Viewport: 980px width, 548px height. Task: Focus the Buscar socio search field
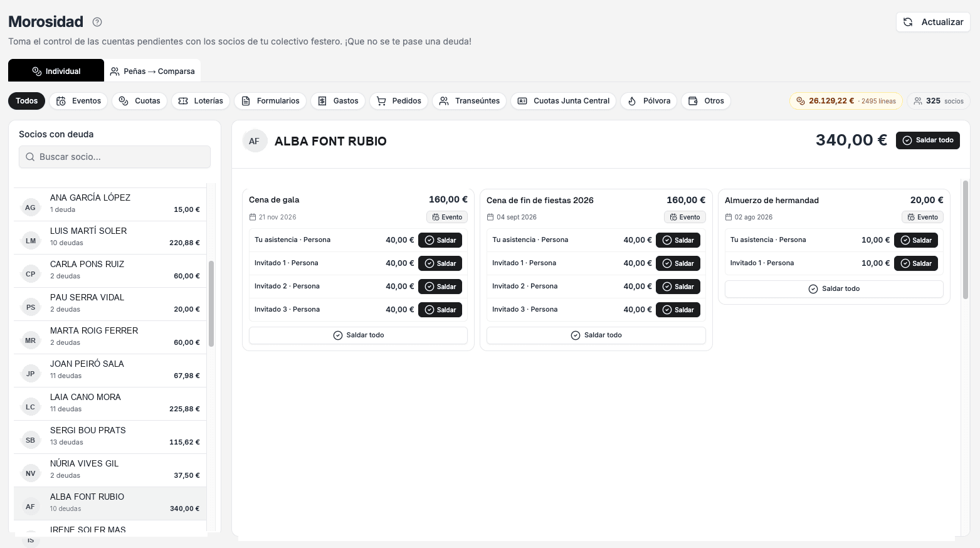click(x=115, y=157)
